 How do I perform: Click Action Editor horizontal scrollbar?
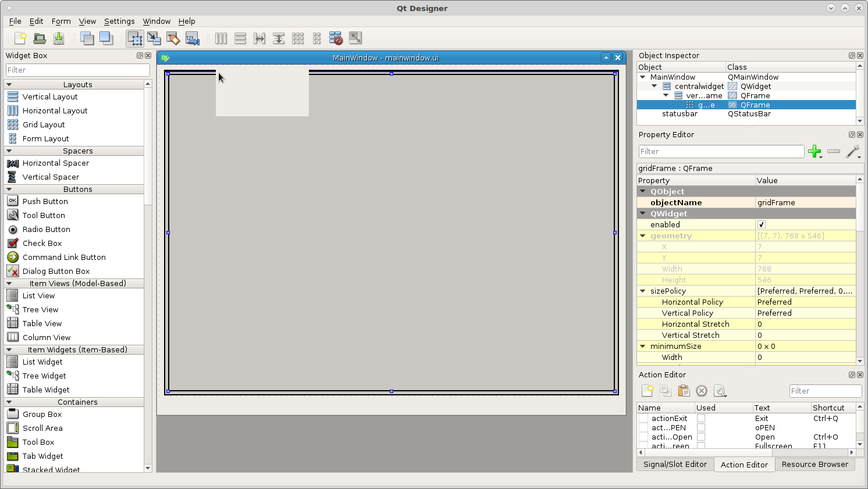(746, 452)
